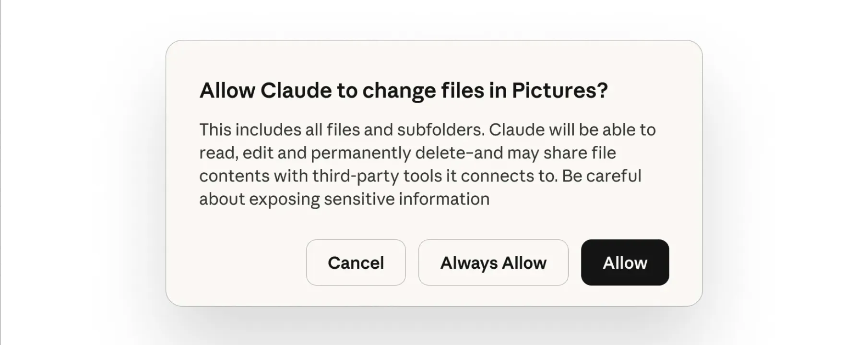
Task: Click the word "change" in the dialog heading
Action: point(393,91)
